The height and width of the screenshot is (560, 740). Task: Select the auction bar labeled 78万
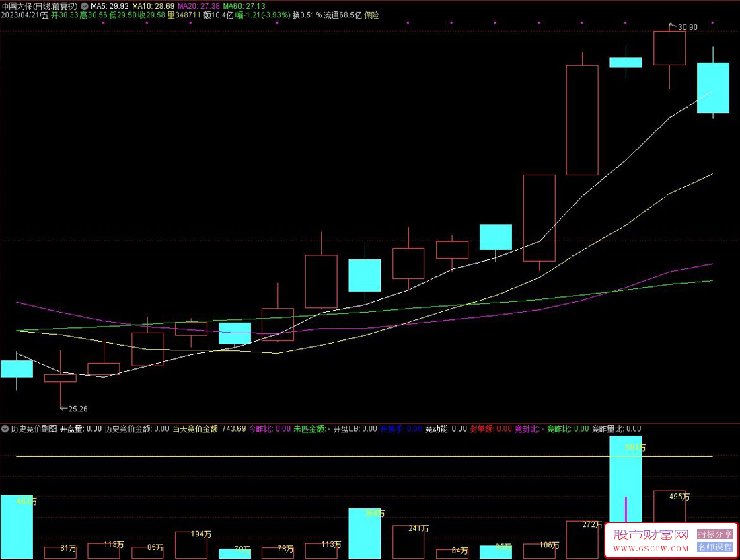click(x=277, y=553)
